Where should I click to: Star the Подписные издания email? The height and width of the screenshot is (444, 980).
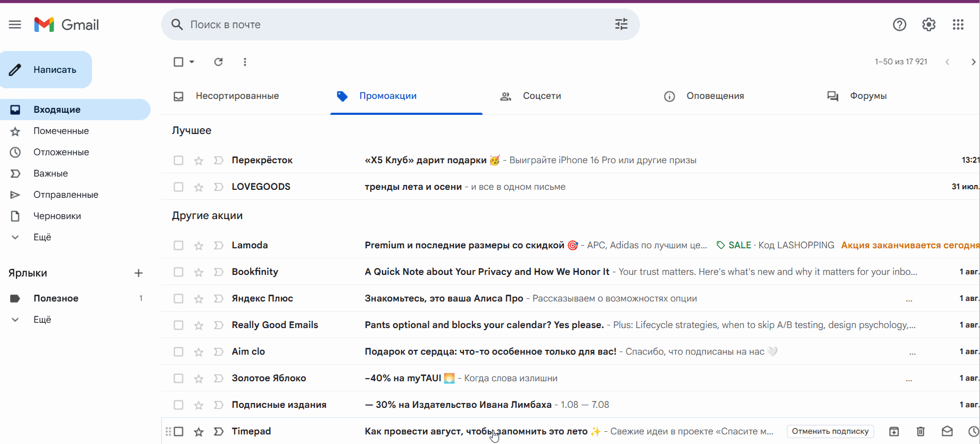pyautogui.click(x=198, y=405)
